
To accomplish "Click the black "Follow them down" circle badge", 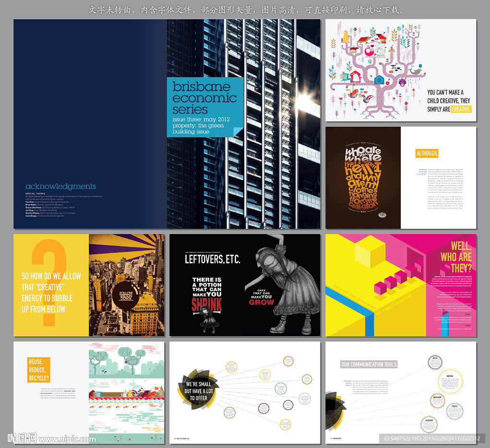I will tap(126, 295).
